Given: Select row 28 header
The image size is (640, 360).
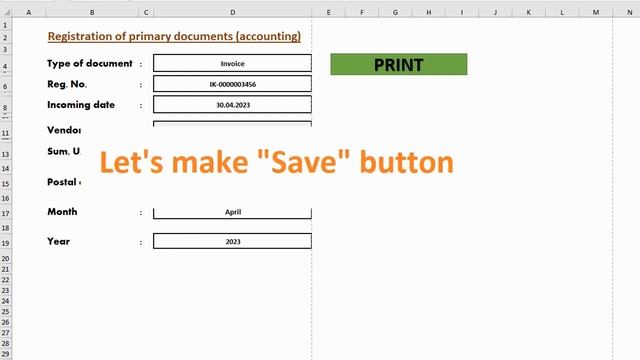Looking at the screenshot, I should [6, 343].
